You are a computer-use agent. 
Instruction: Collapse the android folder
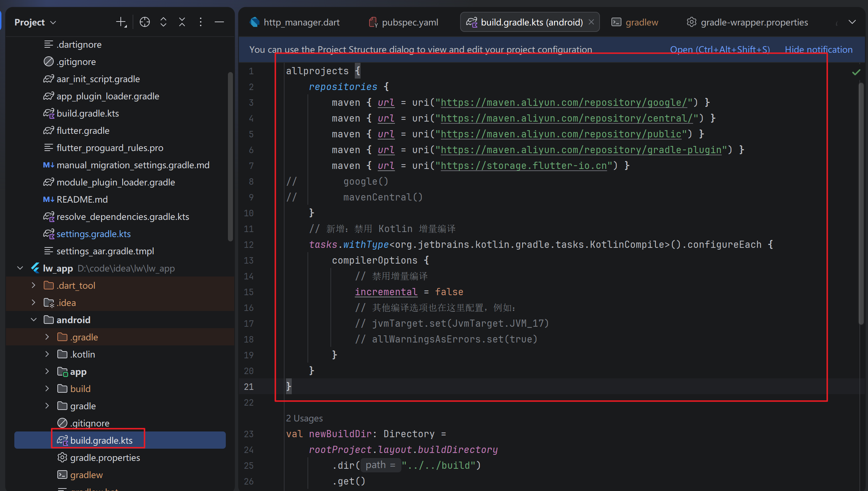point(34,320)
